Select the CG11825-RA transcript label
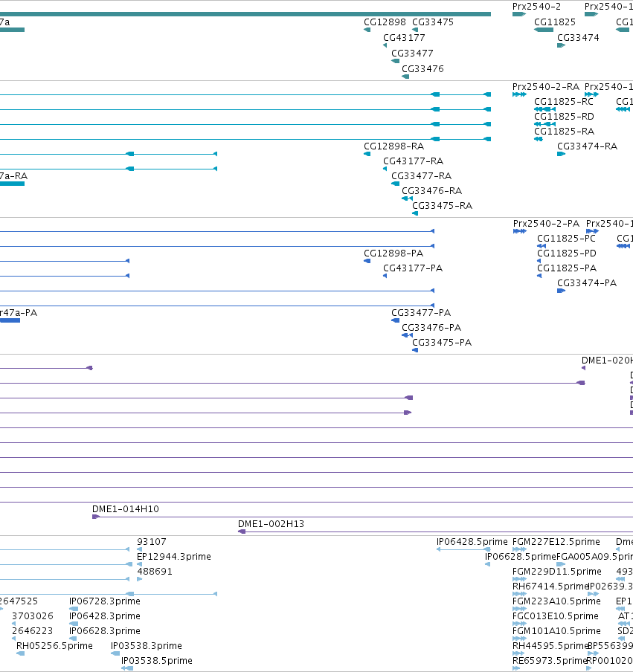Viewport: 633px width, 672px height. coord(564,131)
